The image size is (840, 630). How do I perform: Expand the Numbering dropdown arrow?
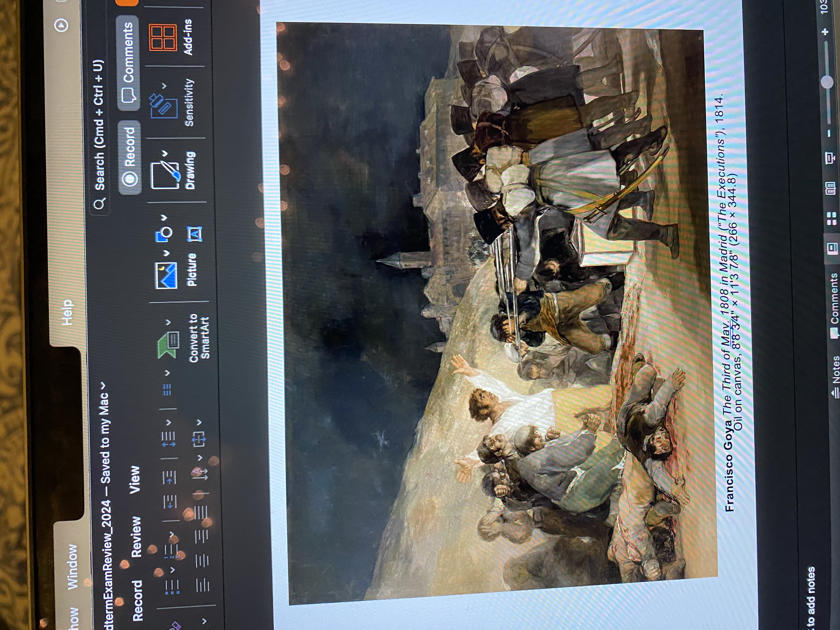(x=171, y=534)
